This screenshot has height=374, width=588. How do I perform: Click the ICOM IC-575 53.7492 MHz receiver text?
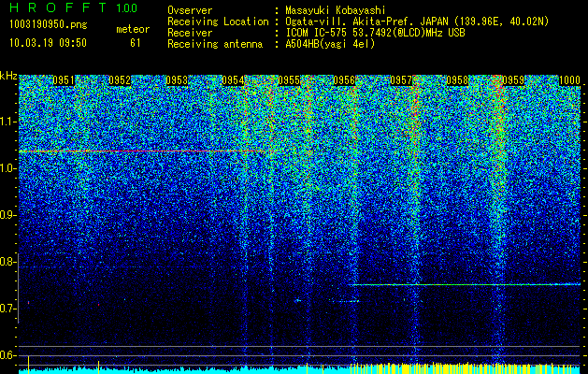375,33
